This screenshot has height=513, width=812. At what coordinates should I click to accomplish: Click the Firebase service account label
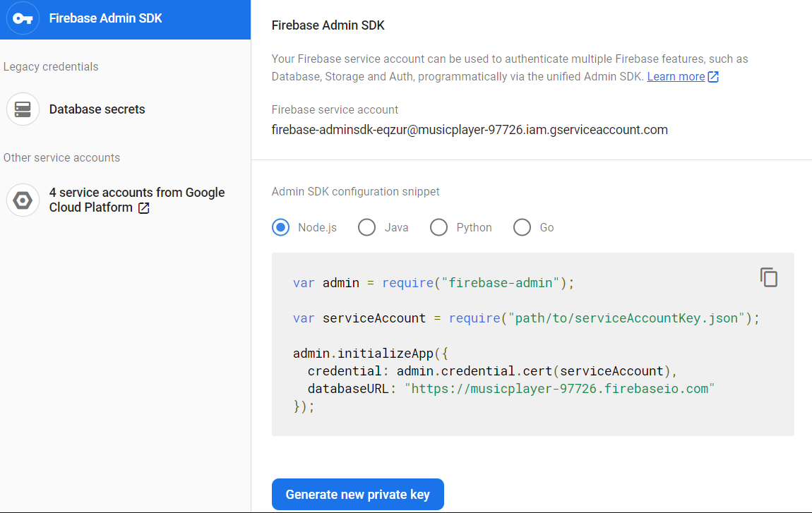tap(335, 110)
